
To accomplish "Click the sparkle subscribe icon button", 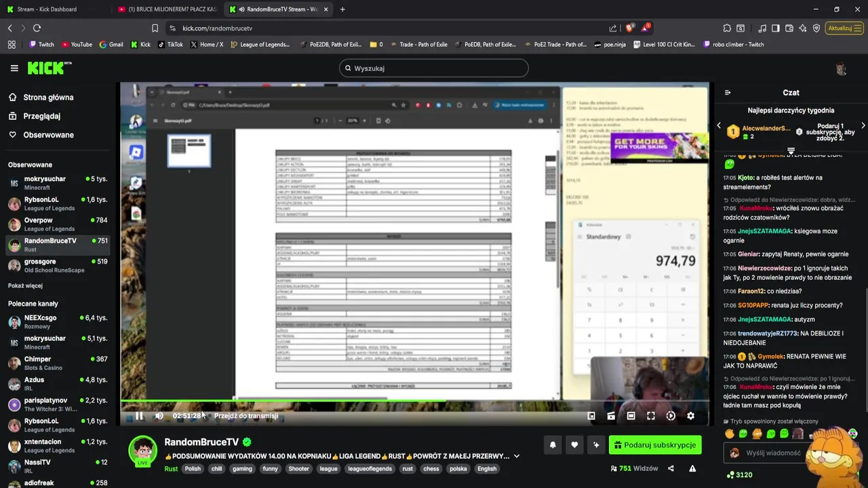I will click(596, 445).
